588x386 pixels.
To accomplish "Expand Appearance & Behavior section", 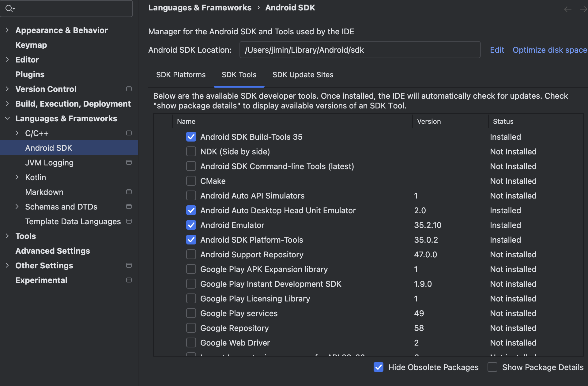I will point(7,30).
